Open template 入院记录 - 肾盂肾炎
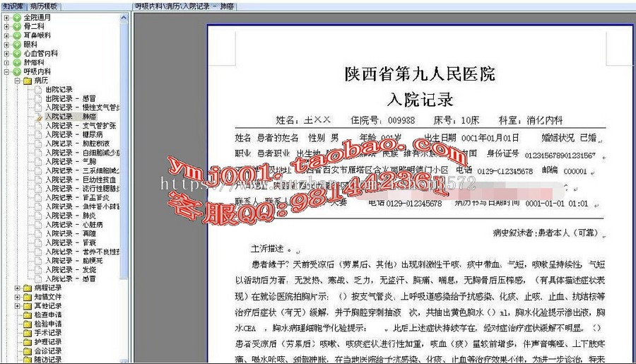 (x=77, y=198)
